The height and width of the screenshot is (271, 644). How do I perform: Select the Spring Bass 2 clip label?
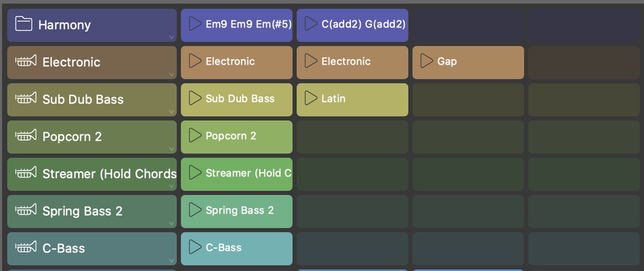pos(239,210)
